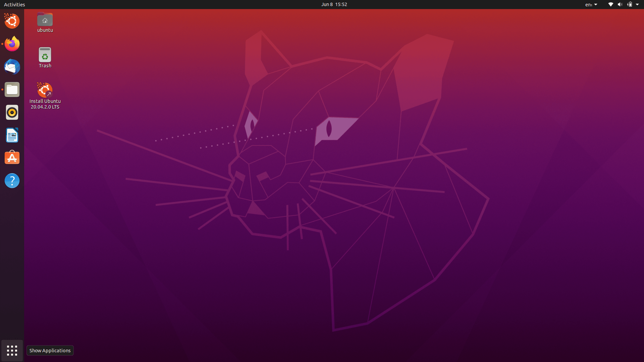Open the Activities overview

click(14, 4)
